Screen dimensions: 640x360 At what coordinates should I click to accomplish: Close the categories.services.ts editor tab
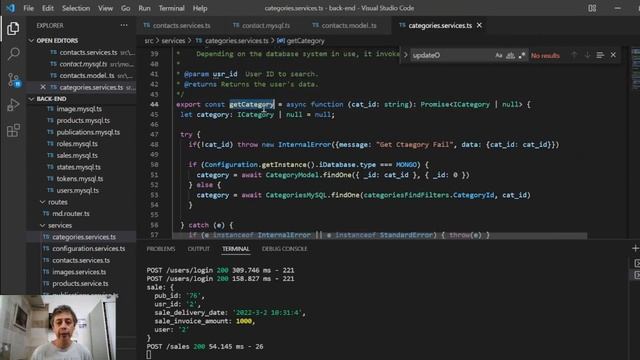coord(479,25)
